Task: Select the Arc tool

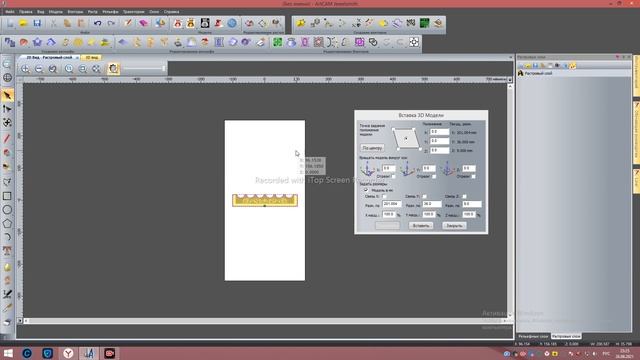Action: click(x=7, y=237)
